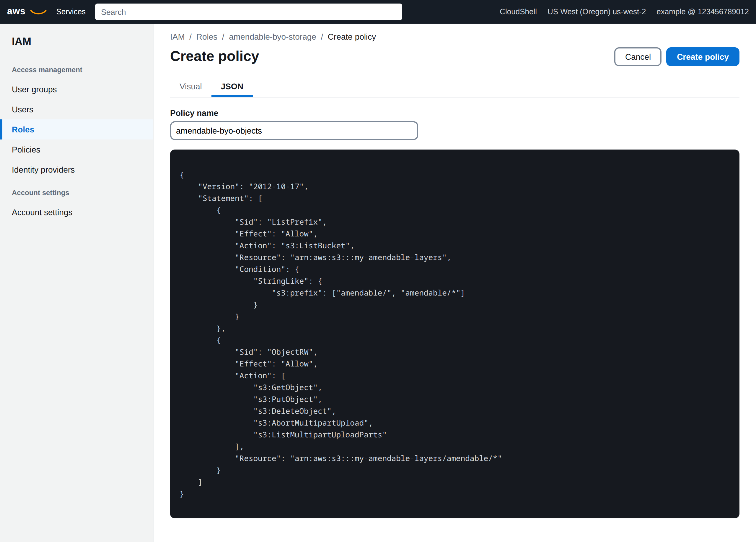This screenshot has height=542, width=756.
Task: Go to amendable-byo-storage breadcrumb
Action: tap(272, 37)
